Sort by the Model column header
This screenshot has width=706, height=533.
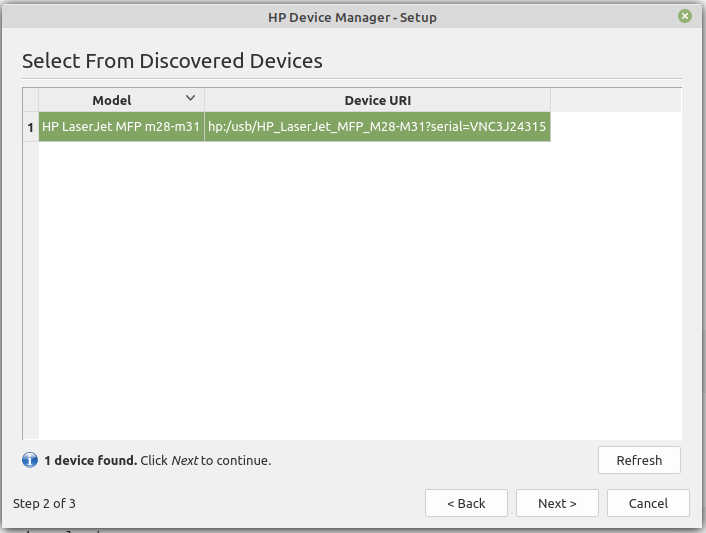pyautogui.click(x=121, y=100)
